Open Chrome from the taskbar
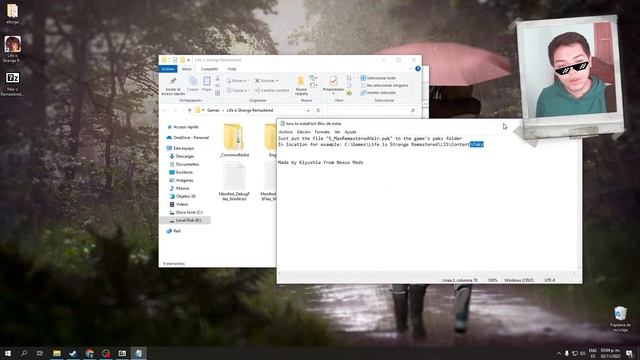Viewport: 640px width, 360px height. pos(89,353)
